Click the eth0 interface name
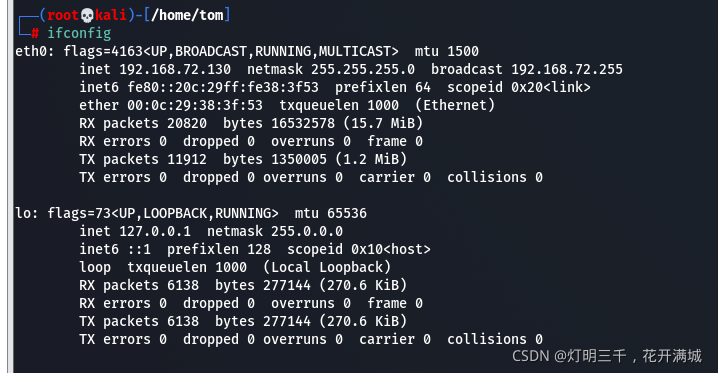 [32, 51]
